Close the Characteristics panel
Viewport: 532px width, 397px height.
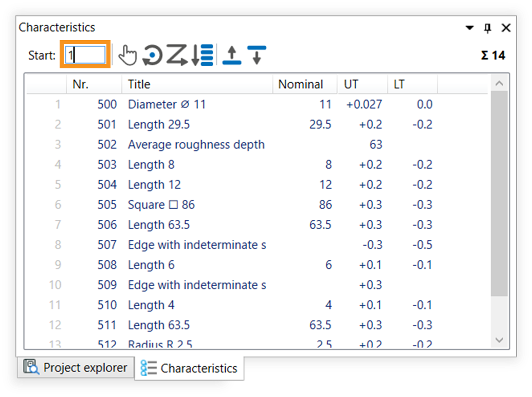click(x=506, y=28)
